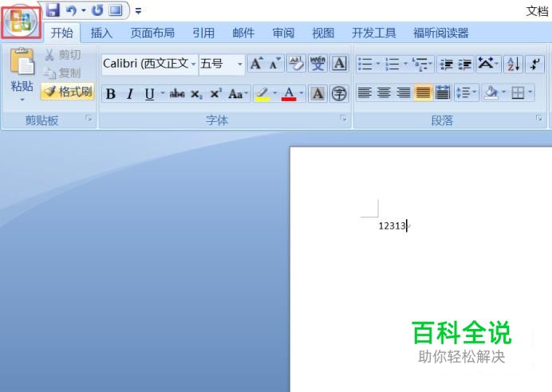Open the 福昕阅读器 tab
This screenshot has width=552, height=392.
tap(441, 33)
